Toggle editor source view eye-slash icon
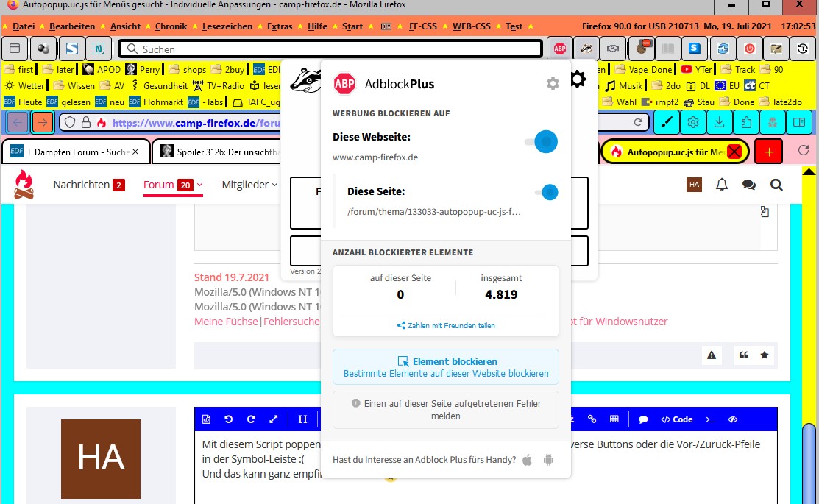Image resolution: width=819 pixels, height=504 pixels. click(x=733, y=419)
